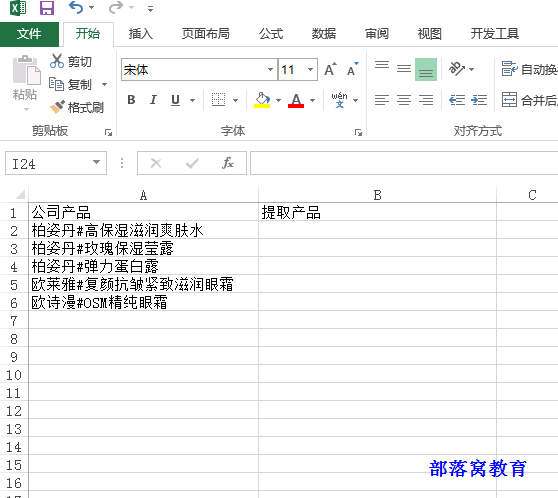Viewport: 558px width, 498px height.
Task: Click the Select All corner triangle
Action: (20, 194)
